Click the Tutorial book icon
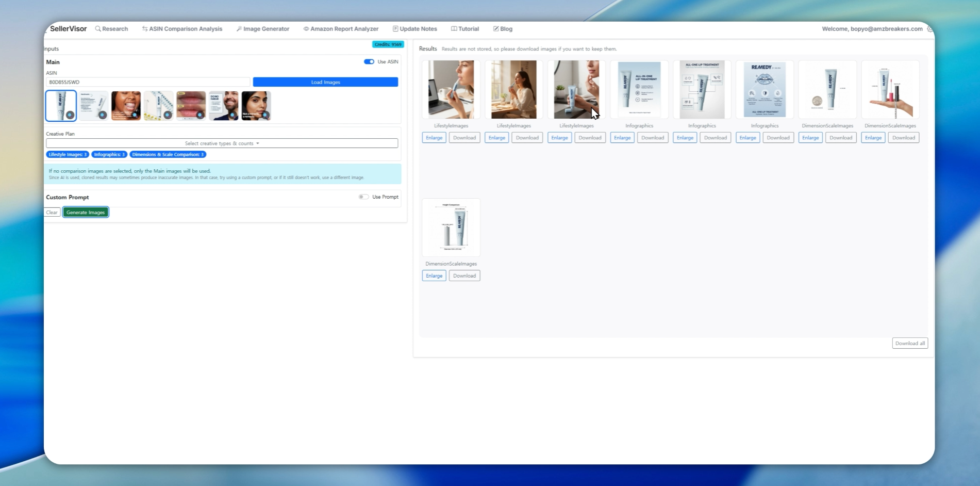This screenshot has height=486, width=980. [x=454, y=29]
